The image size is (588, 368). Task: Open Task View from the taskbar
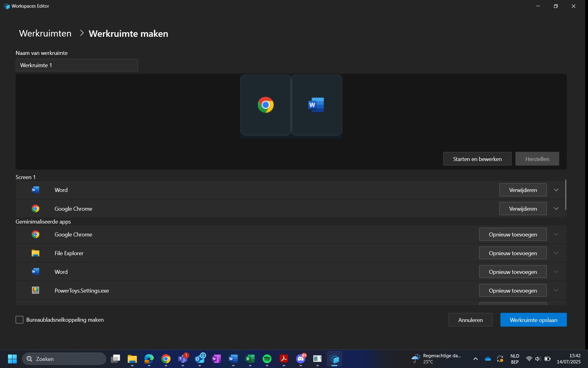[115, 359]
